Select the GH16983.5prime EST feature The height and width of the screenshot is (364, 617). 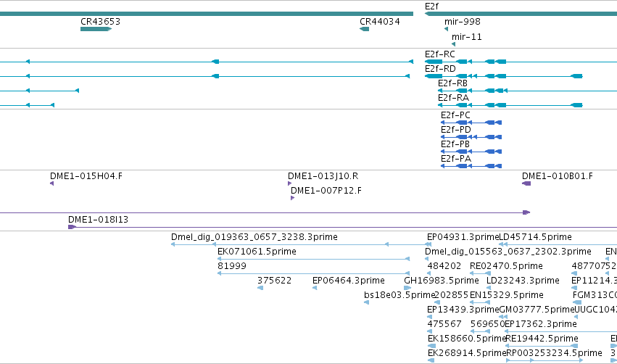click(x=407, y=288)
